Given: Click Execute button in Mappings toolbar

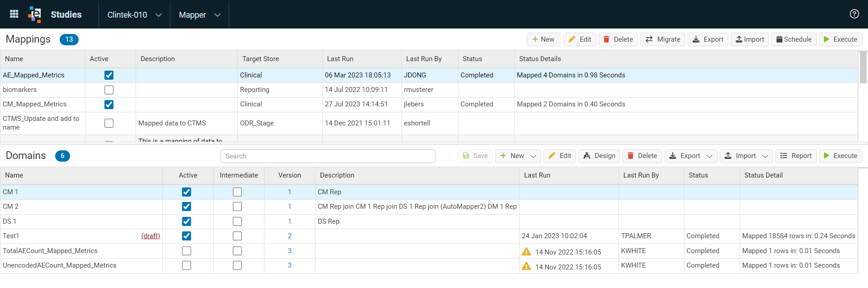Looking at the screenshot, I should tap(841, 39).
